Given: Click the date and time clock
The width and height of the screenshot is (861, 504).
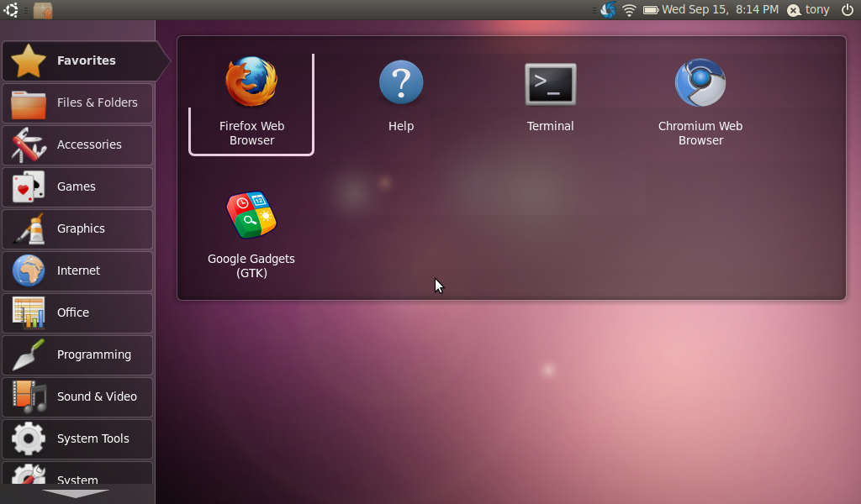Looking at the screenshot, I should point(720,10).
